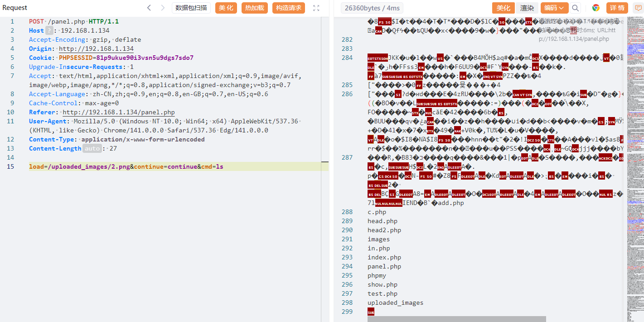
Task: Click panel.php on response line 294
Action: coord(384,266)
